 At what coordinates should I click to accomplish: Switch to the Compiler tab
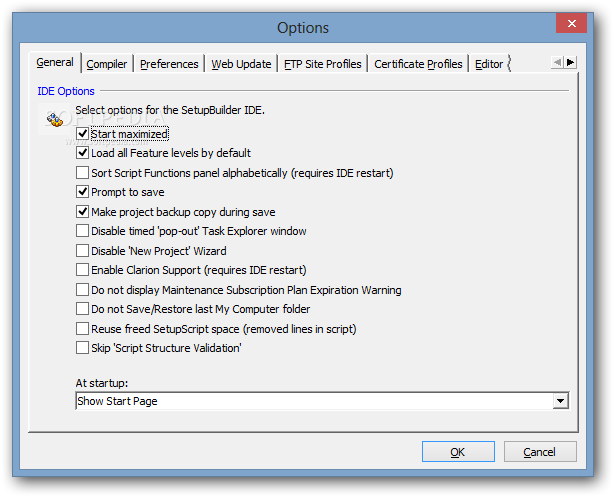(107, 64)
